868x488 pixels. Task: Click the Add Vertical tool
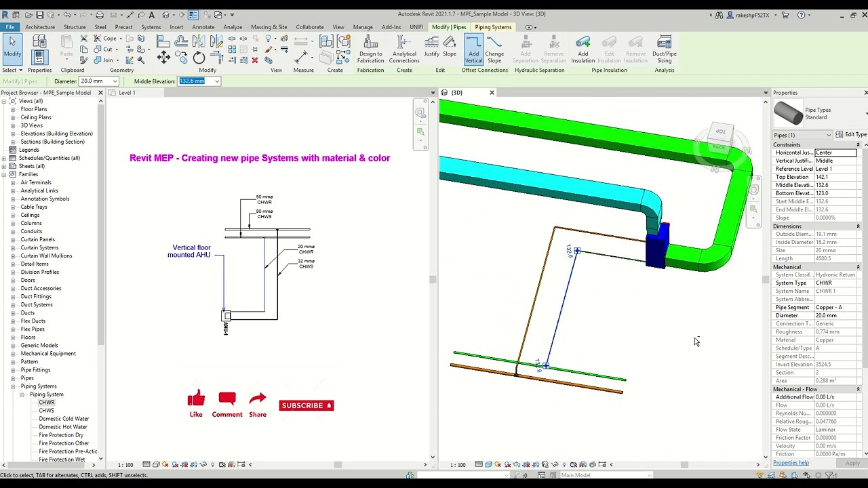pos(473,49)
